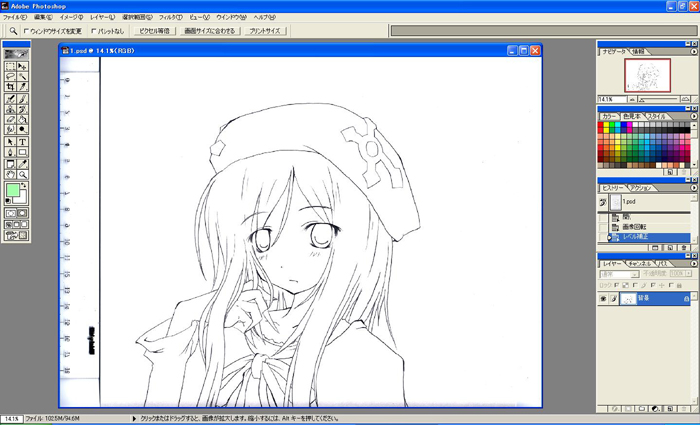Select the Airbrush tool
The image size is (700, 425).
point(10,99)
